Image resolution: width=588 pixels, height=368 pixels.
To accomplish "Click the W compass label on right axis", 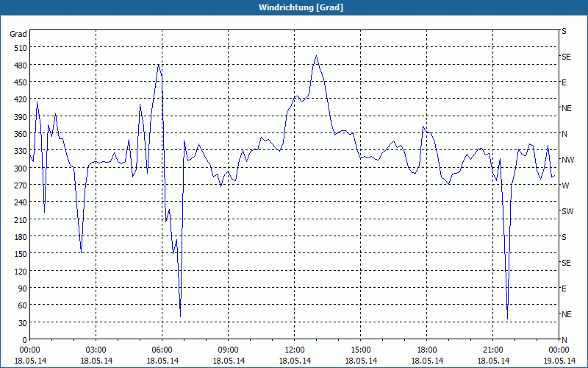I will point(565,185).
